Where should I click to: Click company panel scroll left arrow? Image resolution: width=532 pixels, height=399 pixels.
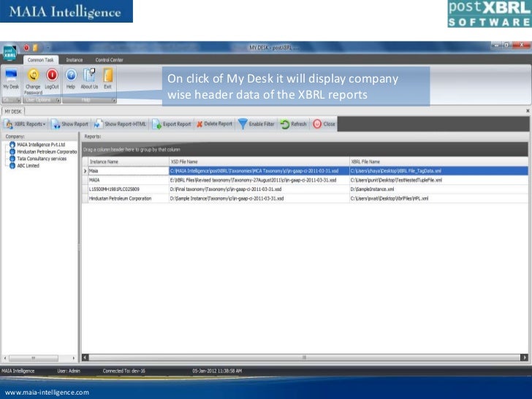pyautogui.click(x=4, y=358)
